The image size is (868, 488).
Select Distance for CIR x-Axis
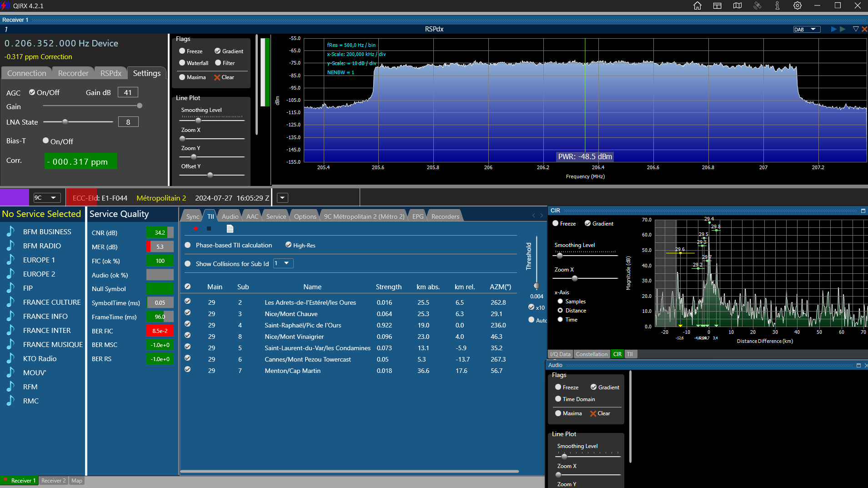(560, 311)
